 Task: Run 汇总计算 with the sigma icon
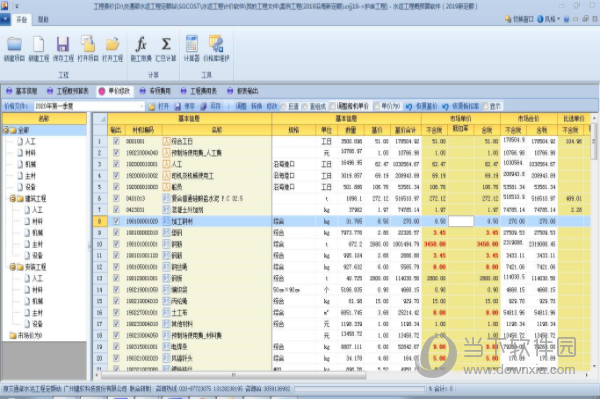pyautogui.click(x=166, y=44)
